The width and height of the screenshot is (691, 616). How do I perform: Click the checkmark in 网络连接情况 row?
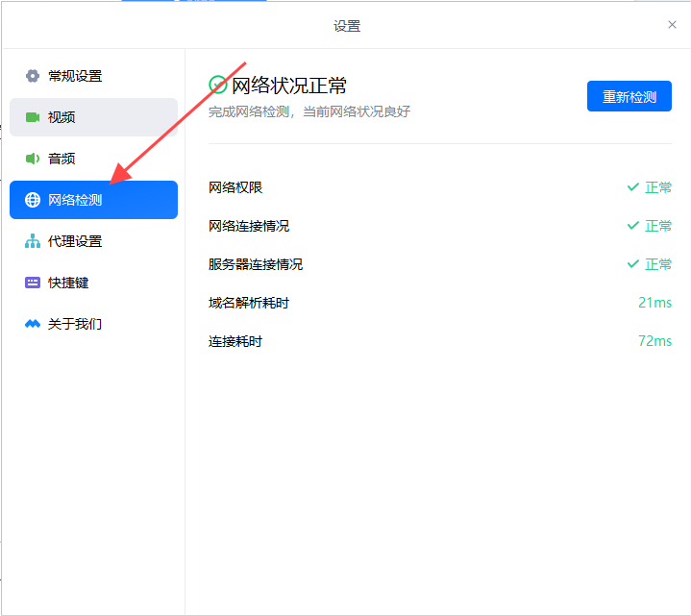[632, 226]
